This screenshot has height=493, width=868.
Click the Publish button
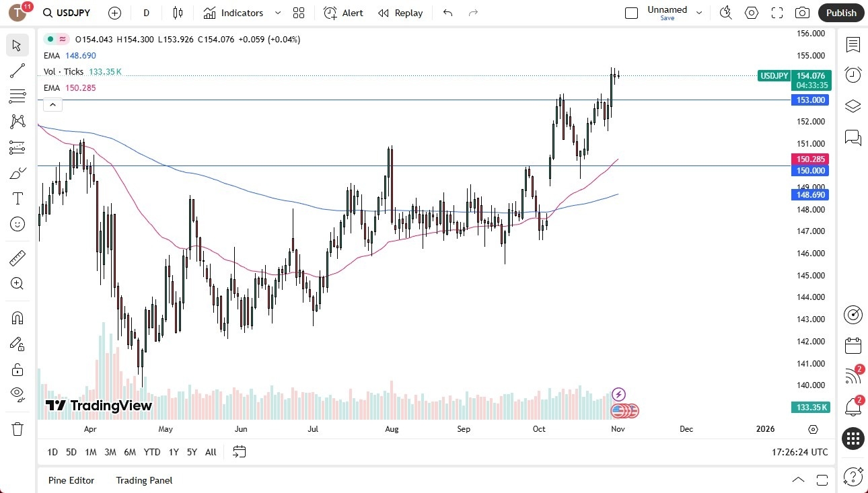pyautogui.click(x=840, y=12)
